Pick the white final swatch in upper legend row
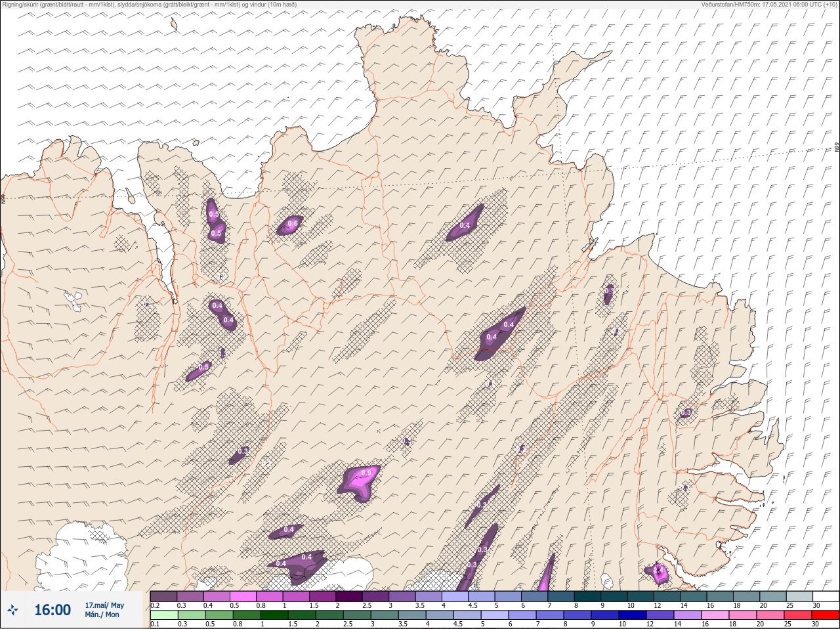Screen dimensions: 840x629 tap(826, 596)
